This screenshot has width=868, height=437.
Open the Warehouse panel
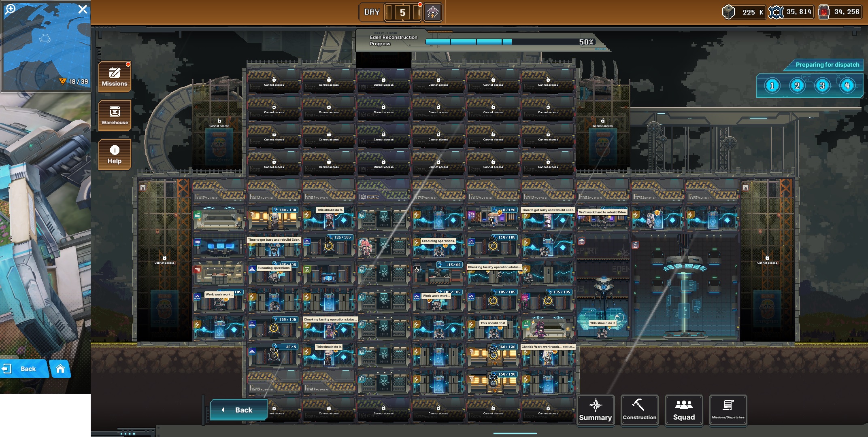115,115
